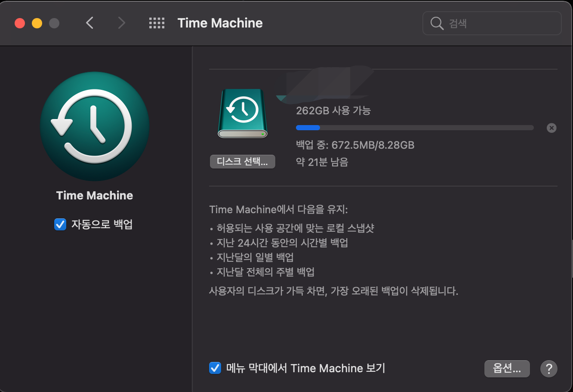The height and width of the screenshot is (392, 573).
Task: Click the Time Machine label under logo
Action: [95, 196]
